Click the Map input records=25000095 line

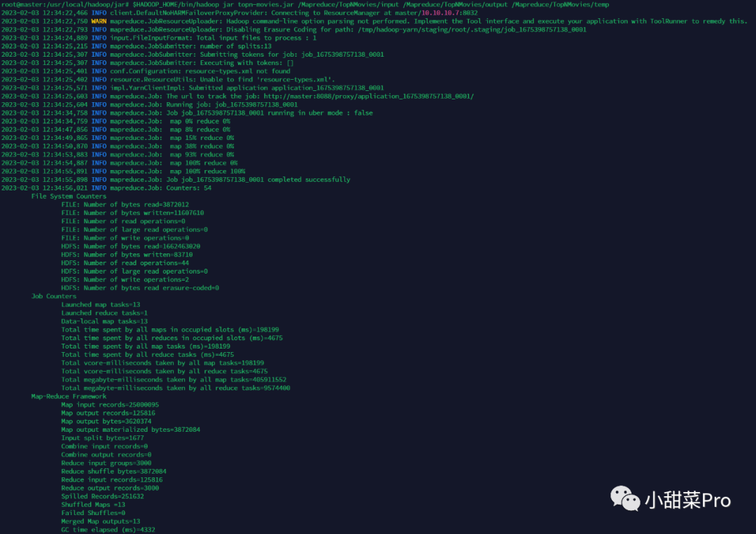110,405
